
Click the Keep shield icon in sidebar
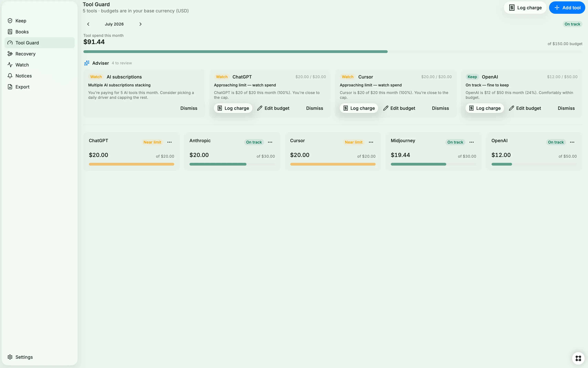click(10, 21)
